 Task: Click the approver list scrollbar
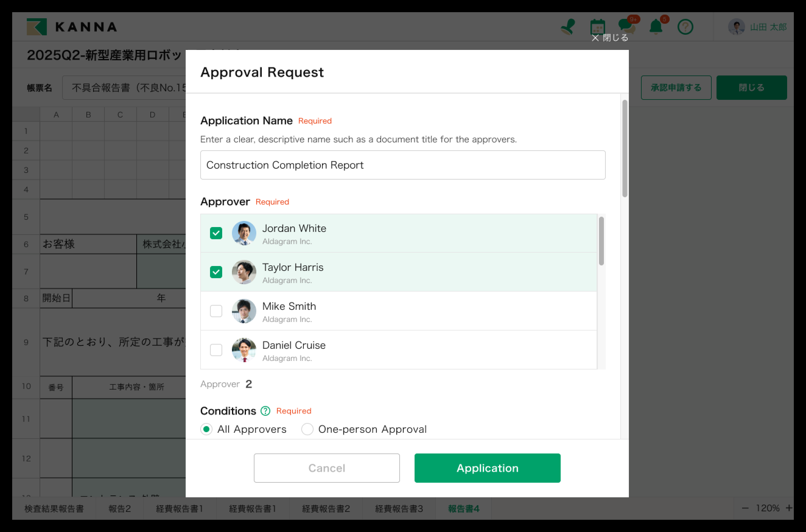pyautogui.click(x=601, y=241)
